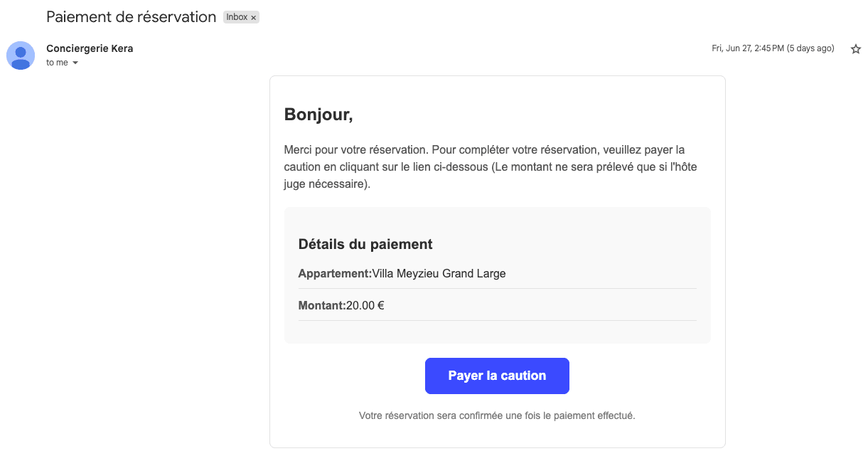Click the sender name Conciergerie Kera
The height and width of the screenshot is (456, 868).
[x=90, y=48]
